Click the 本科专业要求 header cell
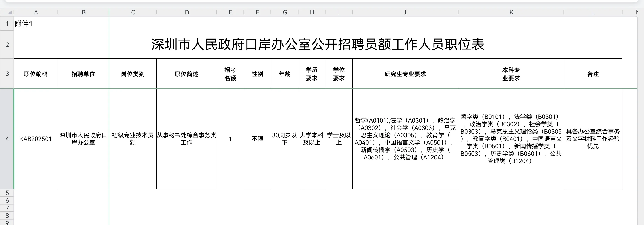The image size is (644, 225). [511, 74]
